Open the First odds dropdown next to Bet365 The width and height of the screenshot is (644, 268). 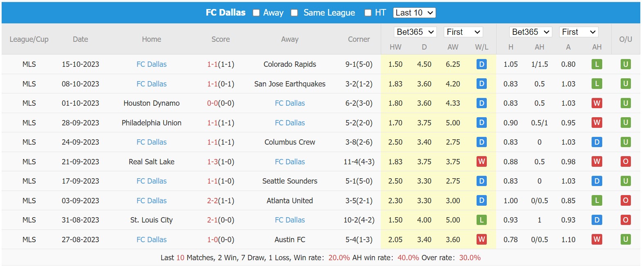pyautogui.click(x=463, y=32)
